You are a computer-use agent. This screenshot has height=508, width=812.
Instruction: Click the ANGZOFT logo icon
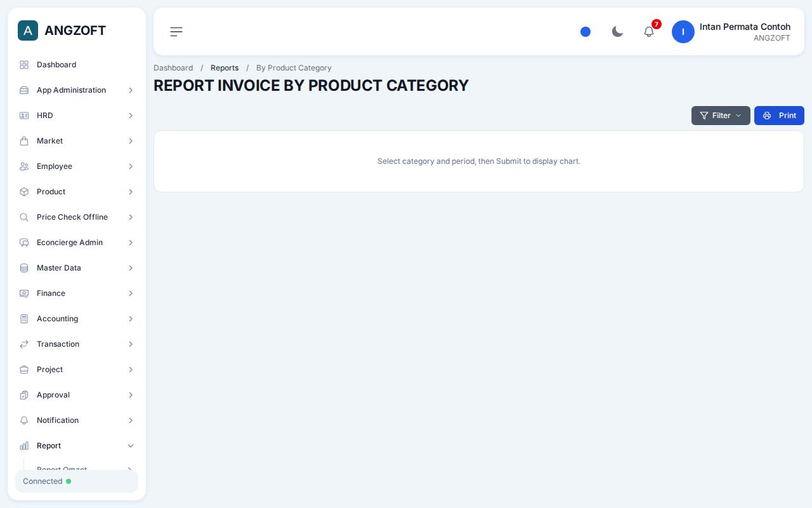[x=28, y=30]
